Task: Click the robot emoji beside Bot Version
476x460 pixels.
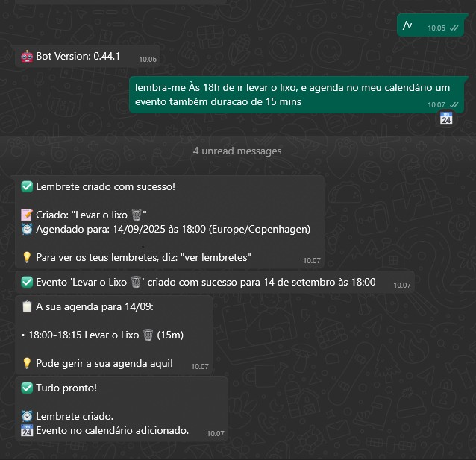Action: (27, 57)
